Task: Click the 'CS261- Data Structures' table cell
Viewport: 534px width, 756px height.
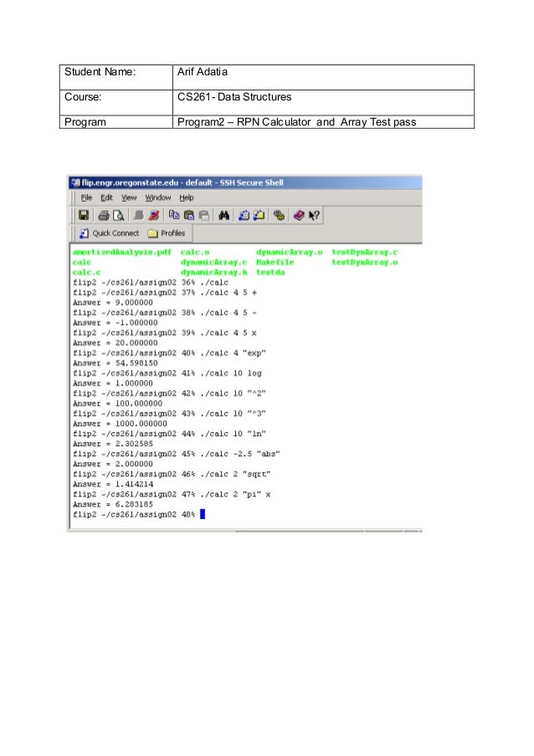Action: 323,102
